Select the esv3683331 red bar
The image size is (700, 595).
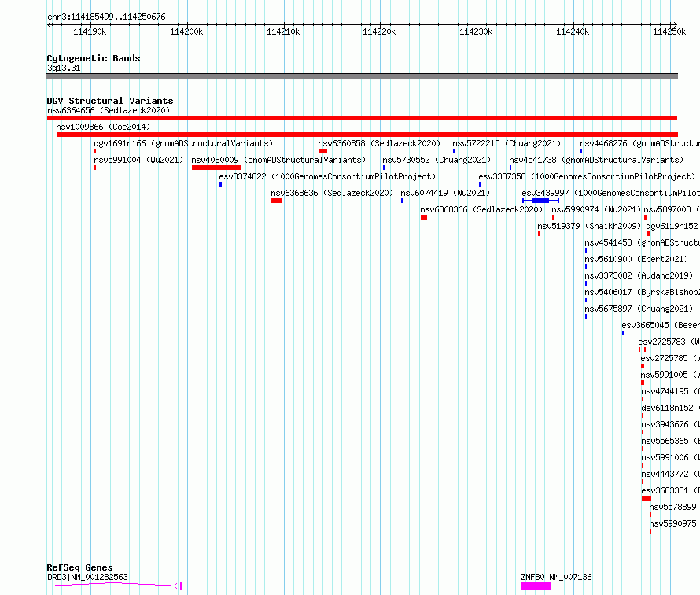click(x=647, y=498)
